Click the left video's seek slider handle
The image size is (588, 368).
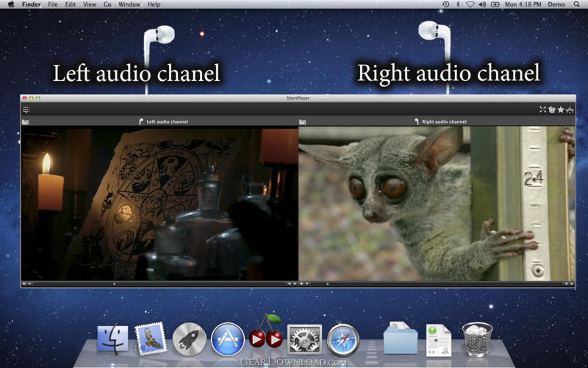[x=115, y=284]
